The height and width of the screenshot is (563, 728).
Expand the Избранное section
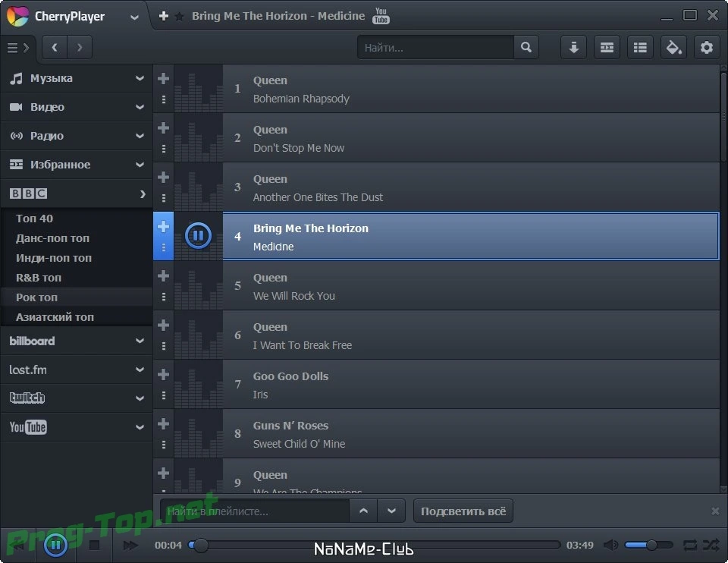(x=76, y=165)
